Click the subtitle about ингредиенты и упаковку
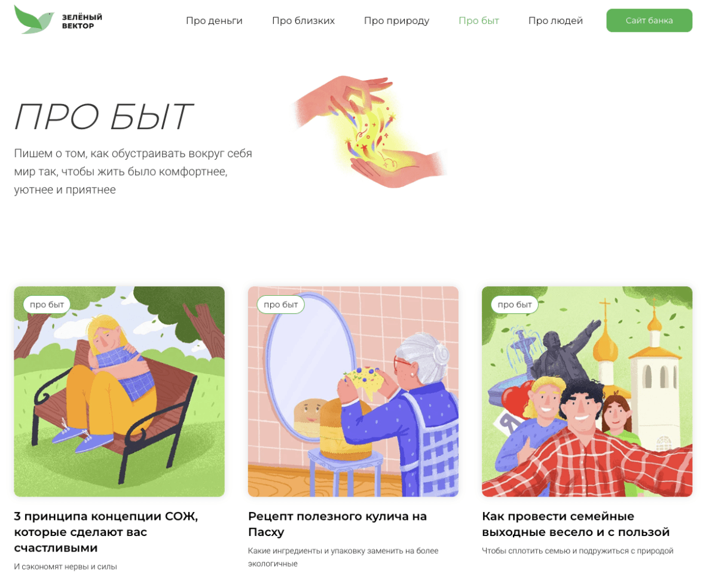Image resolution: width=703 pixels, height=588 pixels. [x=343, y=557]
